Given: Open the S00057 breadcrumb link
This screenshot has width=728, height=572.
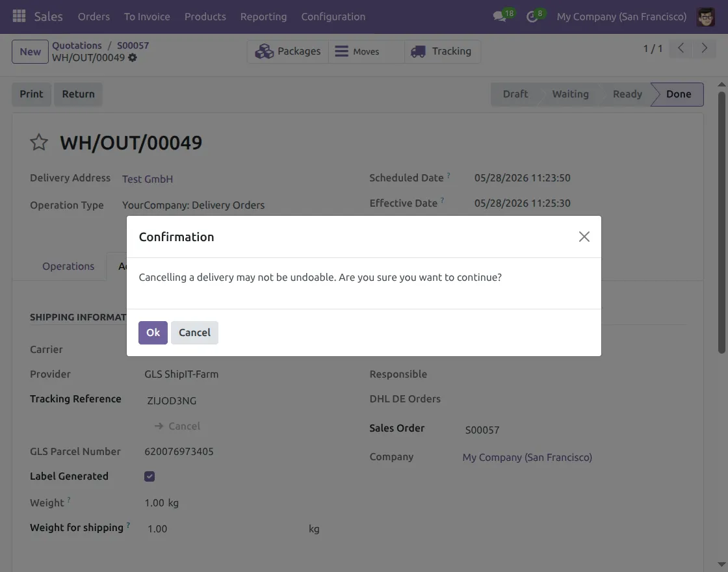Looking at the screenshot, I should click(133, 45).
